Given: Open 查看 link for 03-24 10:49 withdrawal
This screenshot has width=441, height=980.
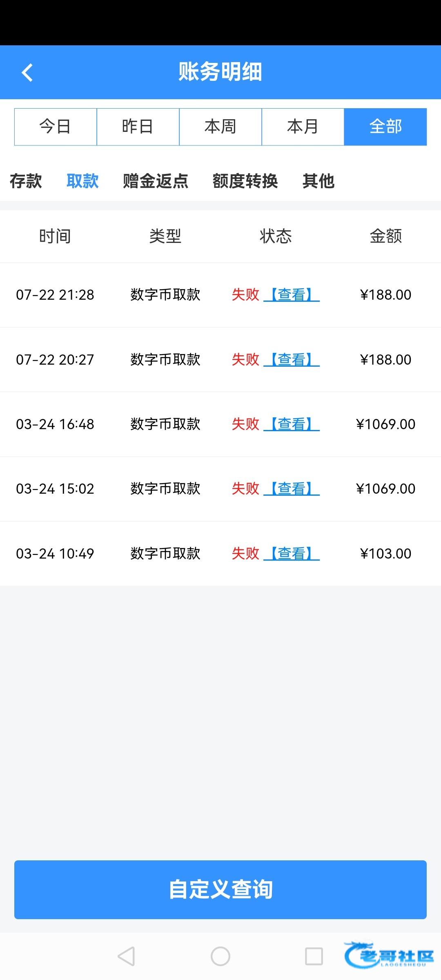Looking at the screenshot, I should (x=292, y=553).
